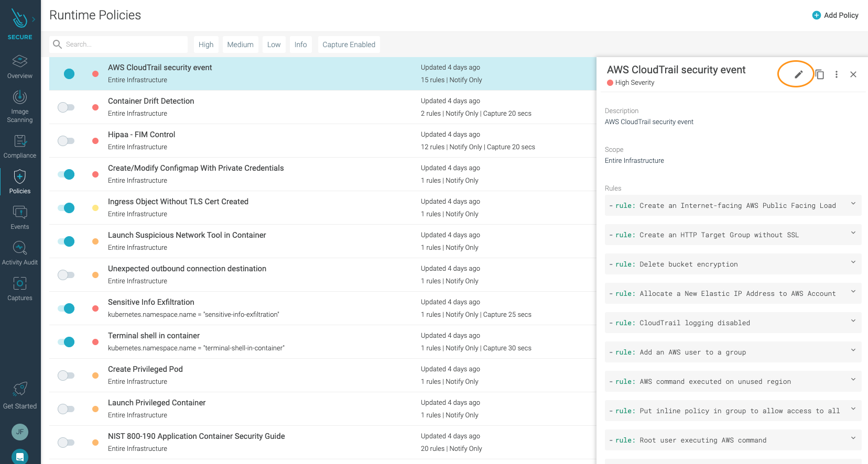
Task: Click Terminal shell in container severity dot
Action: (x=95, y=342)
